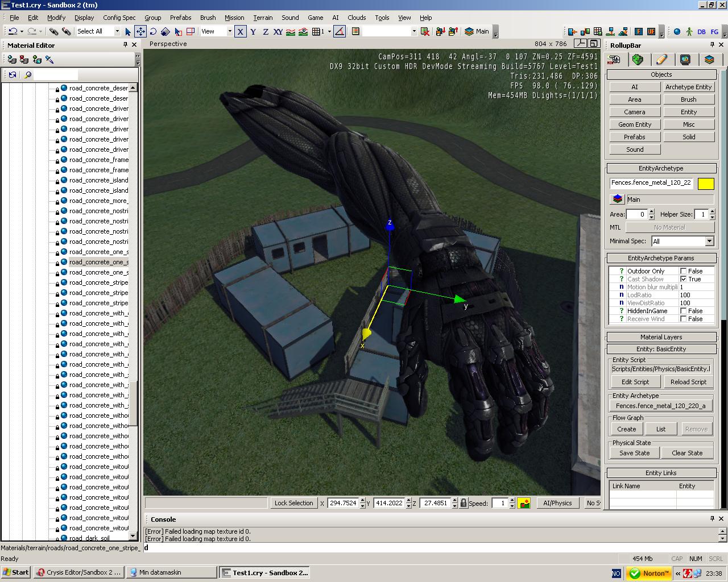Activate the Rotate tool
Image resolution: width=728 pixels, height=582 pixels.
point(153,31)
